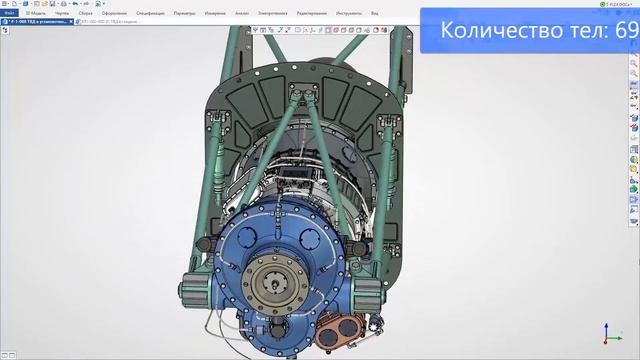Open the Анализ ribbon tab
This screenshot has height=360, width=640.
point(242,13)
